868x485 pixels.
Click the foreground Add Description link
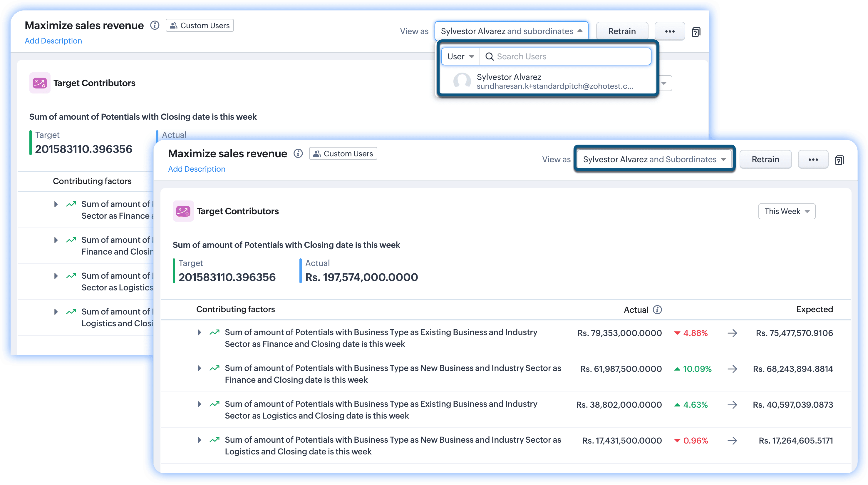coord(197,169)
